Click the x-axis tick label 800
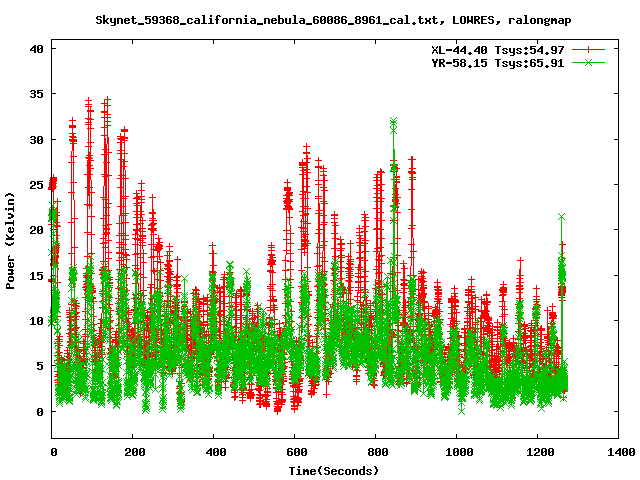This screenshot has width=640, height=480. coord(377,452)
